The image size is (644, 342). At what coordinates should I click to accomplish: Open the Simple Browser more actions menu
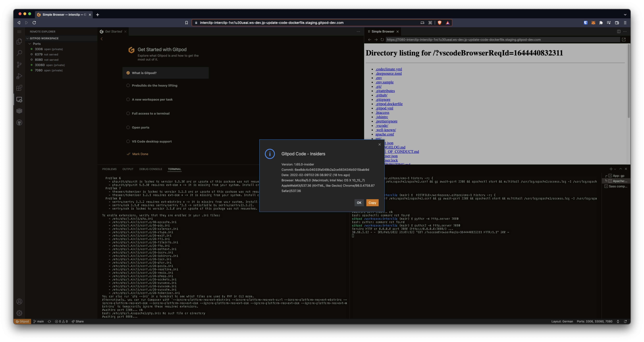click(625, 31)
